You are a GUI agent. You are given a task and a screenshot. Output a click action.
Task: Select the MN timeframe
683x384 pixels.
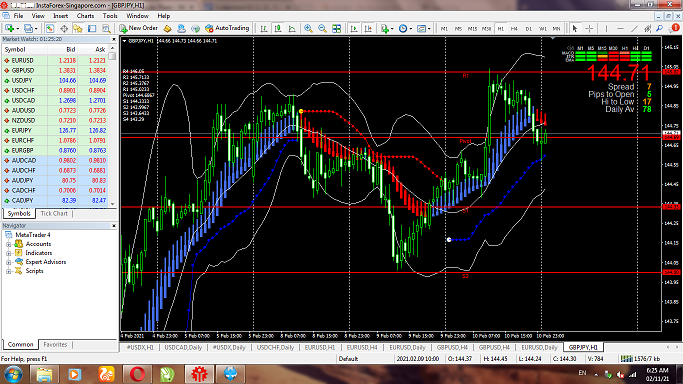(x=556, y=29)
